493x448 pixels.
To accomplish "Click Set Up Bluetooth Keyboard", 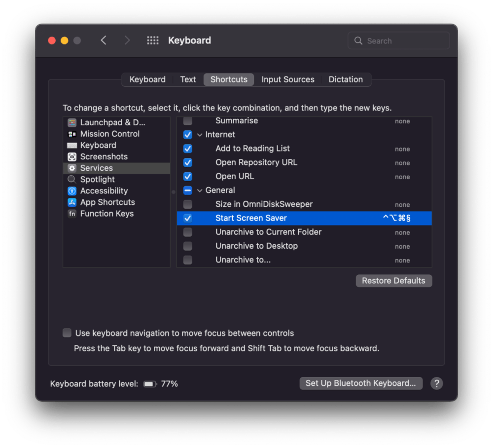I will coord(361,383).
